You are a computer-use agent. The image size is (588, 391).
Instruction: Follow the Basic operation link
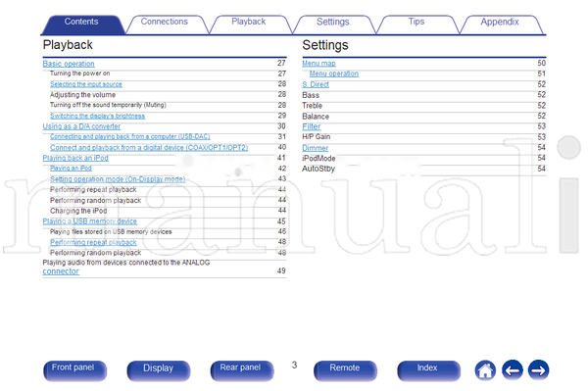tap(69, 64)
